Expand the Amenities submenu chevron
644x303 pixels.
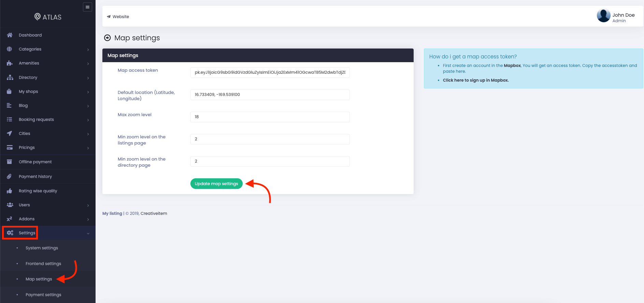88,64
